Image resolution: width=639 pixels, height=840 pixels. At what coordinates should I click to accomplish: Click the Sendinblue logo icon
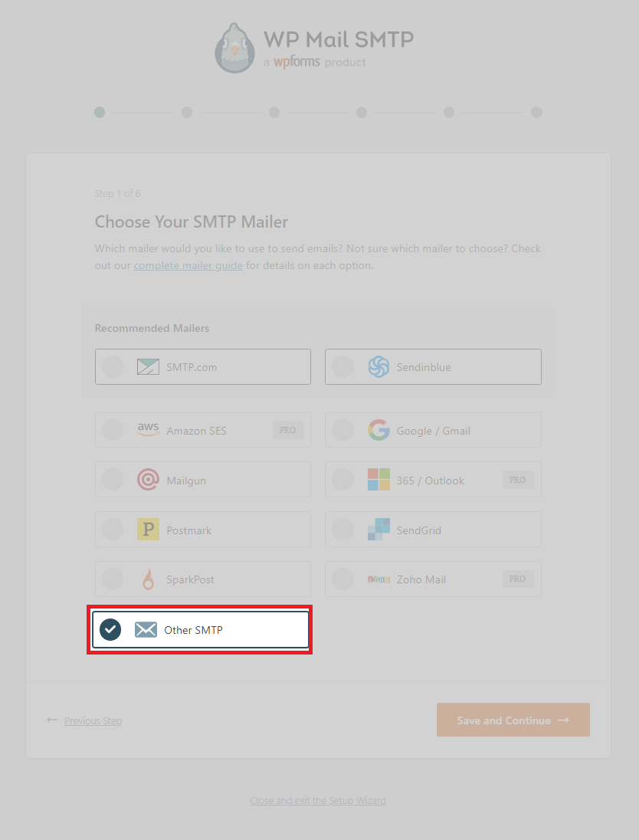pyautogui.click(x=378, y=366)
